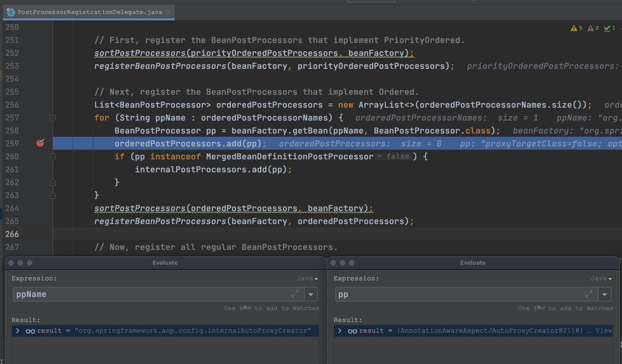
Task: Click the fold end marker at line 263
Action: (53, 195)
